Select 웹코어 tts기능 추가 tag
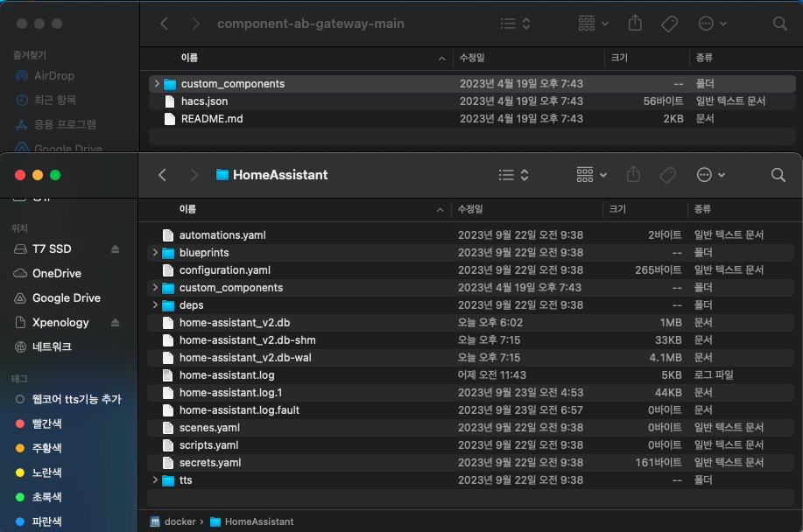 tap(77, 399)
